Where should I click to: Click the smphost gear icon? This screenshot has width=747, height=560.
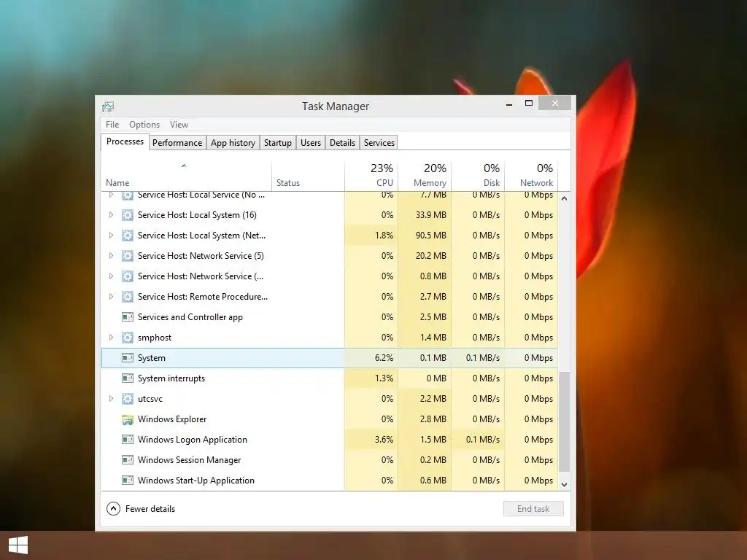[x=127, y=338]
